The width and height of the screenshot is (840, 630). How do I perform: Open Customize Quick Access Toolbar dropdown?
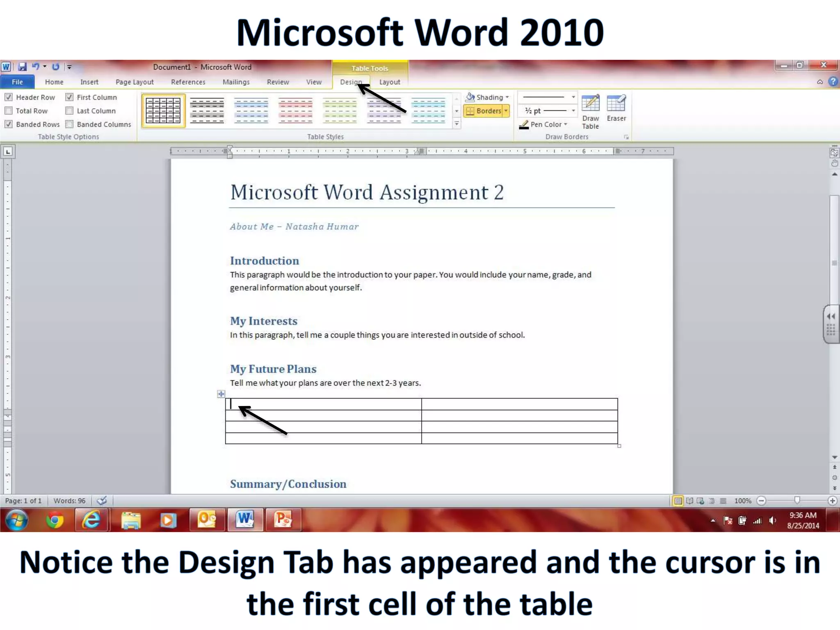click(69, 67)
